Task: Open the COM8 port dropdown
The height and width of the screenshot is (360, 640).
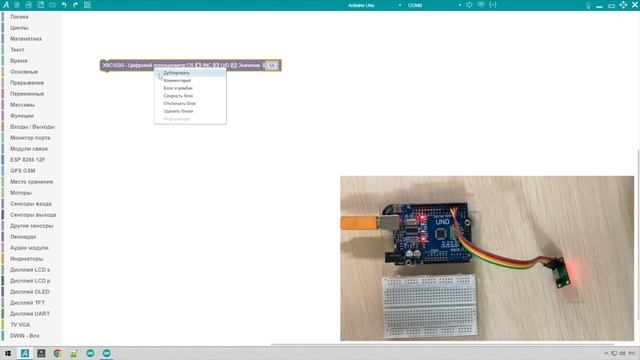Action: [434, 5]
